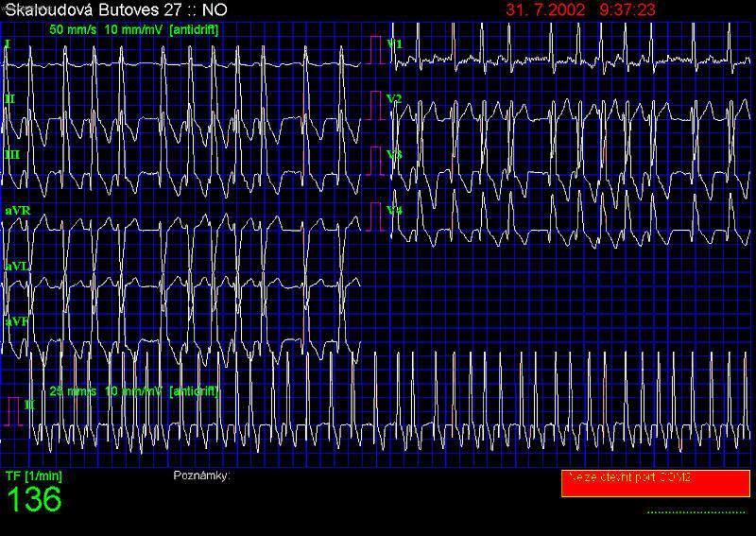Click the Poznámky notes field
Viewport: 756px width, 536px height.
click(x=202, y=475)
